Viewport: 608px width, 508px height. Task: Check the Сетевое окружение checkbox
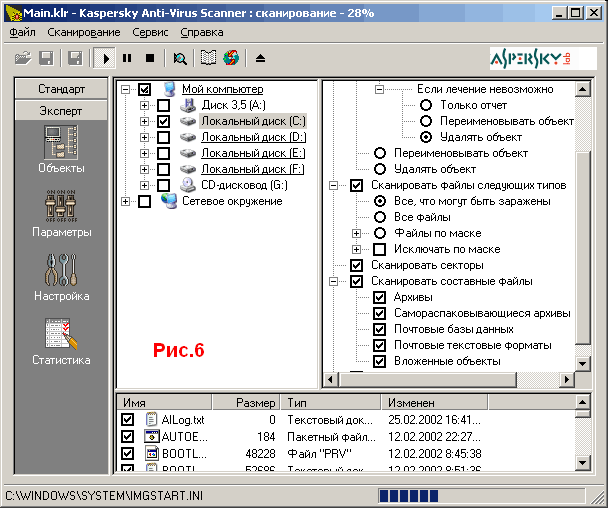(144, 201)
